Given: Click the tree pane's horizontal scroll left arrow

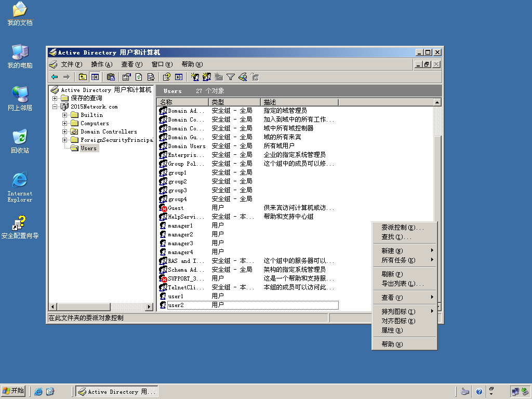Looking at the screenshot, I should tap(52, 307).
